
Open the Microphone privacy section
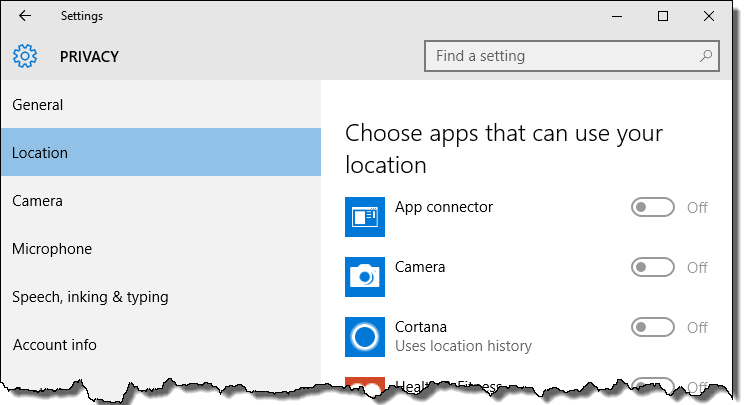click(x=161, y=249)
